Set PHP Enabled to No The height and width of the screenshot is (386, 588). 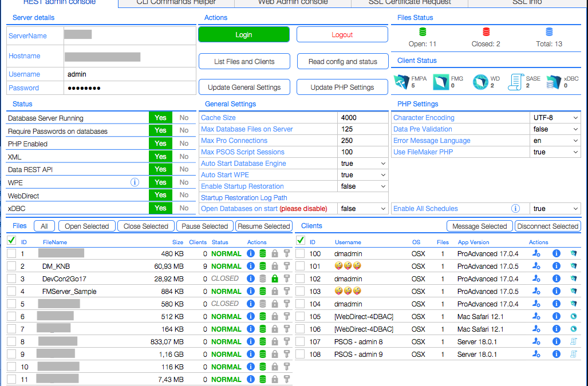[x=184, y=144]
